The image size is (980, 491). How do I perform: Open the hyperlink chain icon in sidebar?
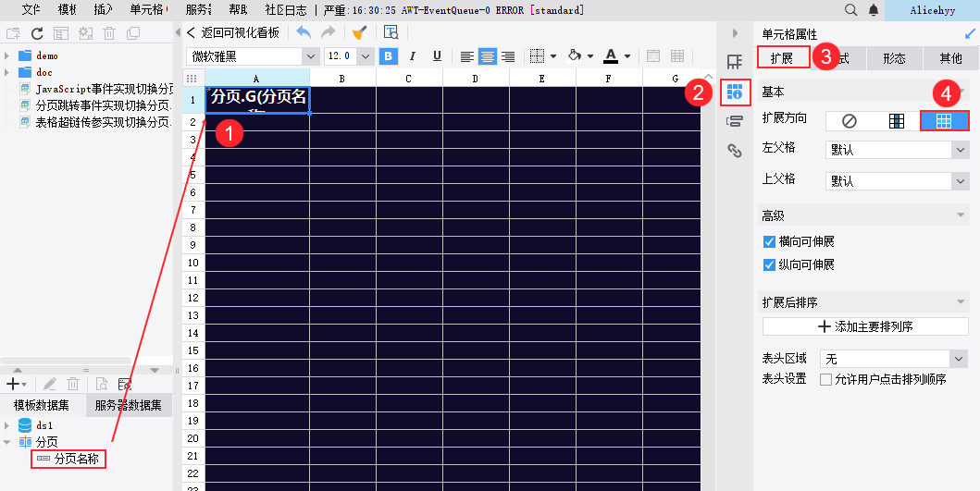click(x=735, y=150)
